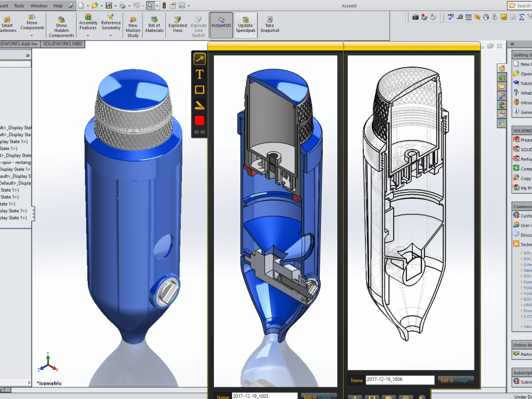The width and height of the screenshot is (532, 399).
Task: Open the Tools menu
Action: [20, 5]
